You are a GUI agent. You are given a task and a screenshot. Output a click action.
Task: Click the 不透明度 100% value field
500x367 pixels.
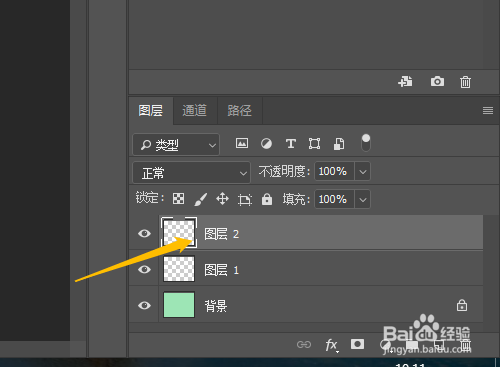[x=334, y=172]
